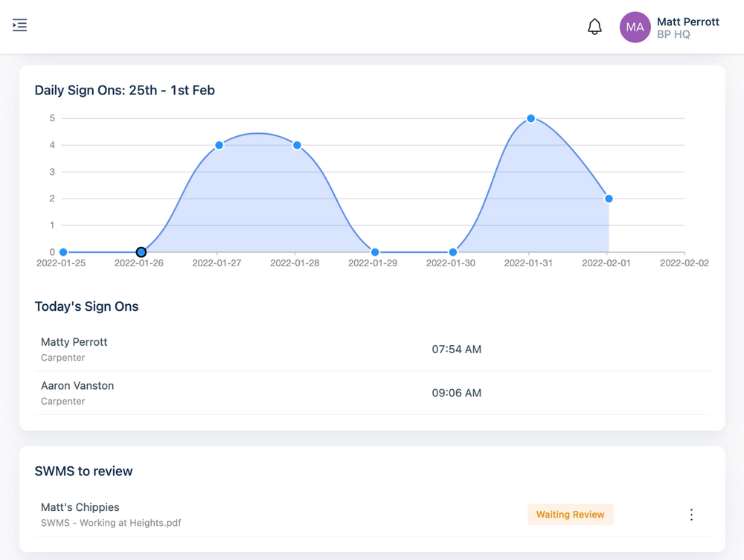Click the 07:54 AM sign-on time
The height and width of the screenshot is (560, 744).
tap(457, 350)
